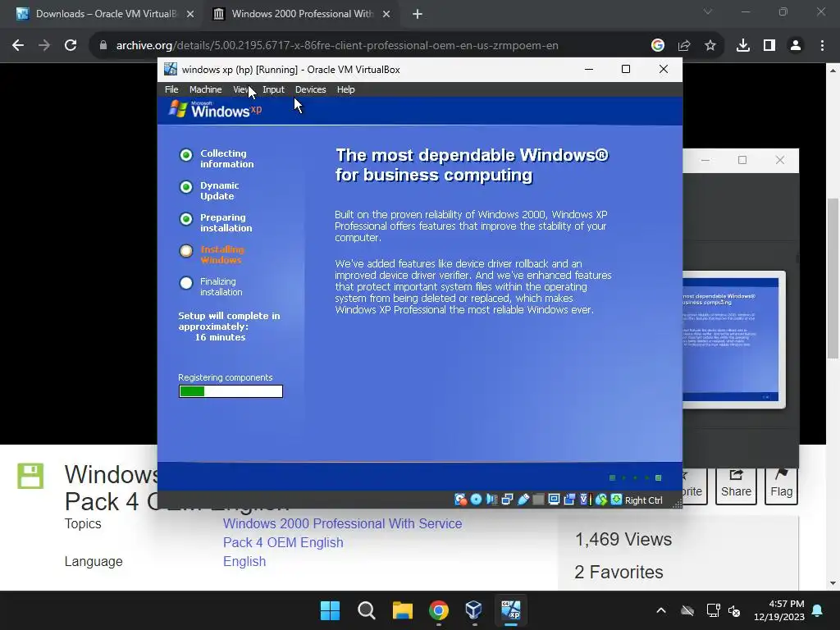The image size is (840, 630).
Task: Open Windows 2000 Professional With Service topic link
Action: [x=342, y=523]
